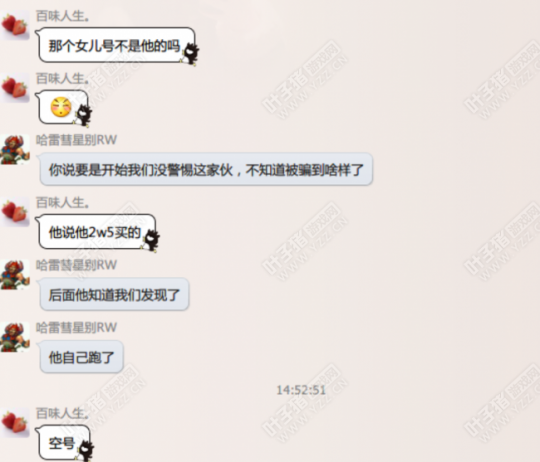Select the message 那个女儿号不是他的吗
This screenshot has height=462, width=540.
pyautogui.click(x=114, y=46)
